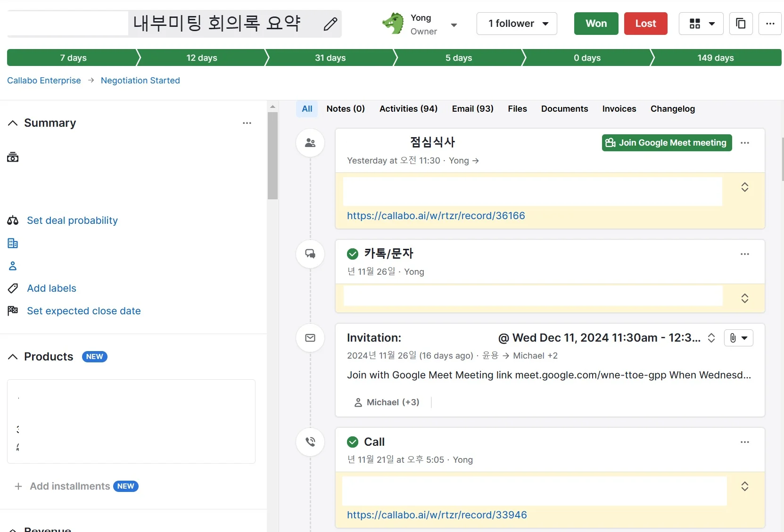Open the Documents tab

pos(564,108)
